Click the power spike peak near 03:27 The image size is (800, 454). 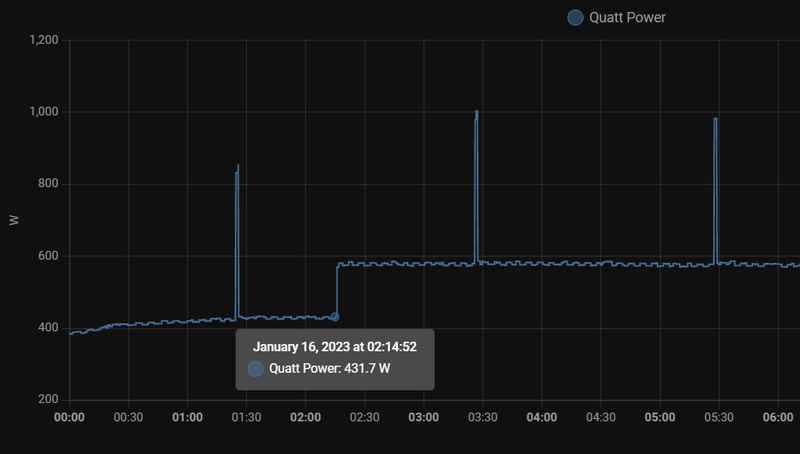click(x=477, y=111)
